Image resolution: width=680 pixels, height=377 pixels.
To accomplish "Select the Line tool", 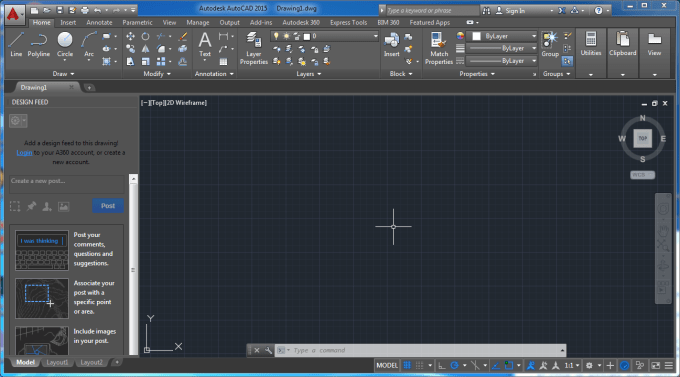I will (16, 44).
